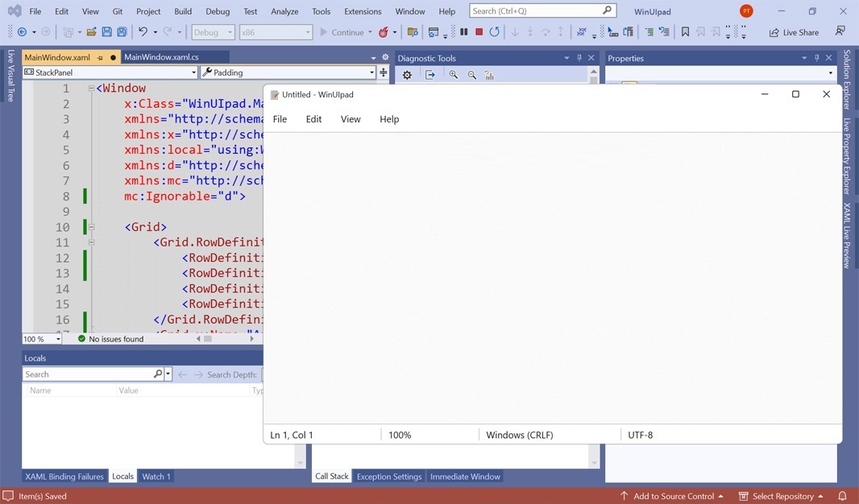Restart the debug session
Viewport: 859px width, 504px height.
coord(494,32)
